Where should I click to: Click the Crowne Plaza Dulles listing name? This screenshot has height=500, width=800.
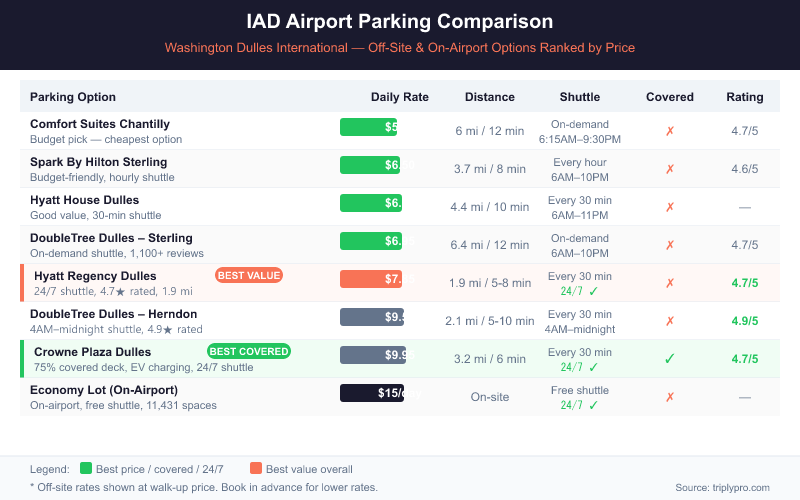93,352
